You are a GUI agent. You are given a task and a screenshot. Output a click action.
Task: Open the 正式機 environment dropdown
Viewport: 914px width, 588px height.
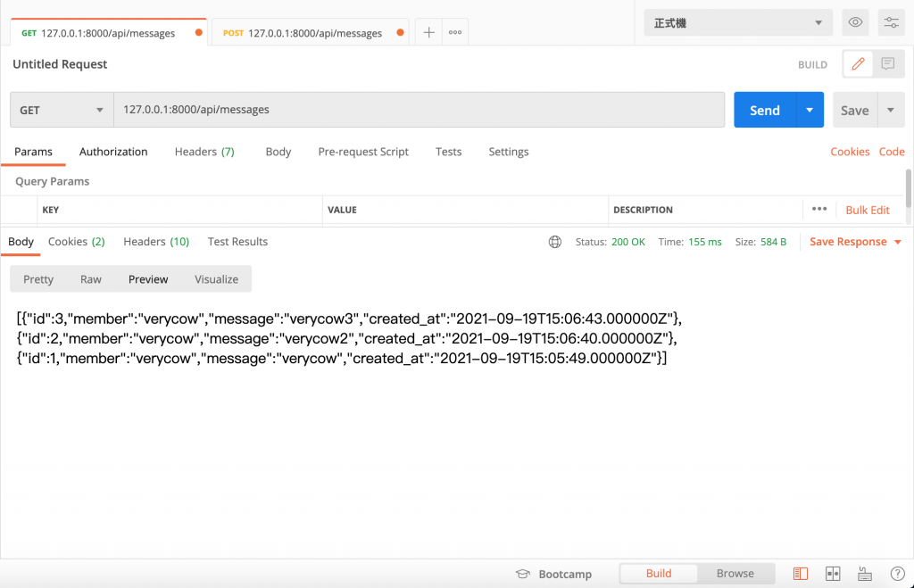point(738,22)
